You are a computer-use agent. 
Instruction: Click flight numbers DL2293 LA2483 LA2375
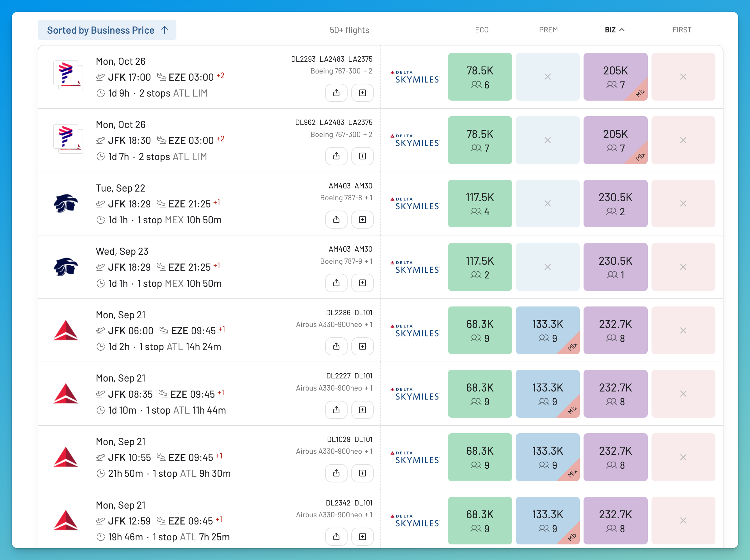coord(332,59)
